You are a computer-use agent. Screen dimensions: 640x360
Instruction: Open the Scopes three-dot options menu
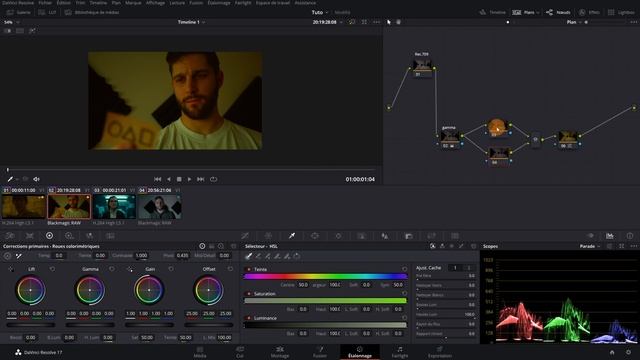(x=633, y=246)
